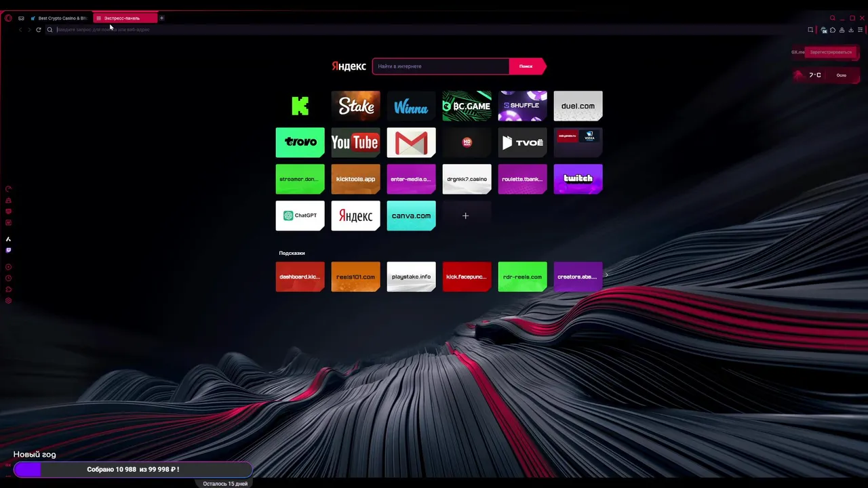Open sidebar Settings gear icon
Viewport: 868px width, 488px height.
(x=8, y=300)
